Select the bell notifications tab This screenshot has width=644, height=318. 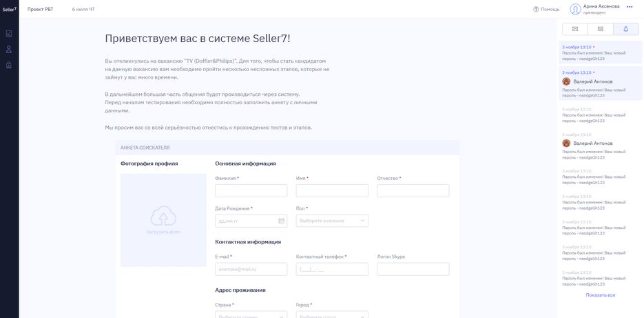coord(626,29)
